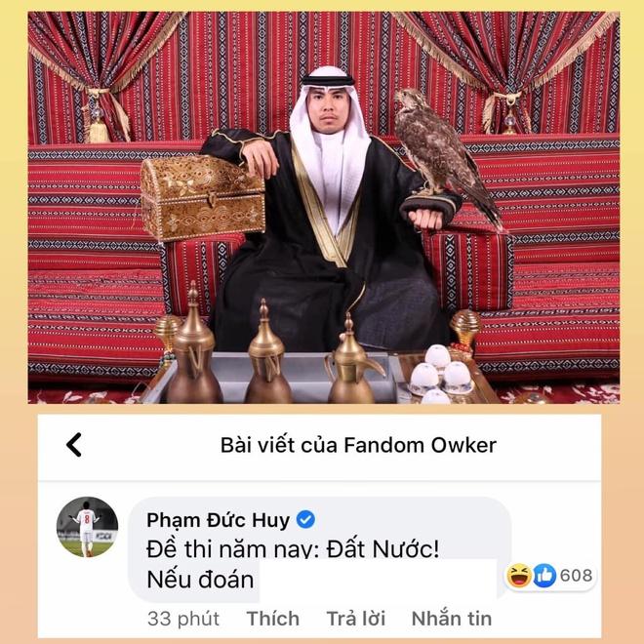Image resolution: width=644 pixels, height=644 pixels.
Task: Click the blue verified badge beside Phạm Đức Huy
Action: pos(305,519)
